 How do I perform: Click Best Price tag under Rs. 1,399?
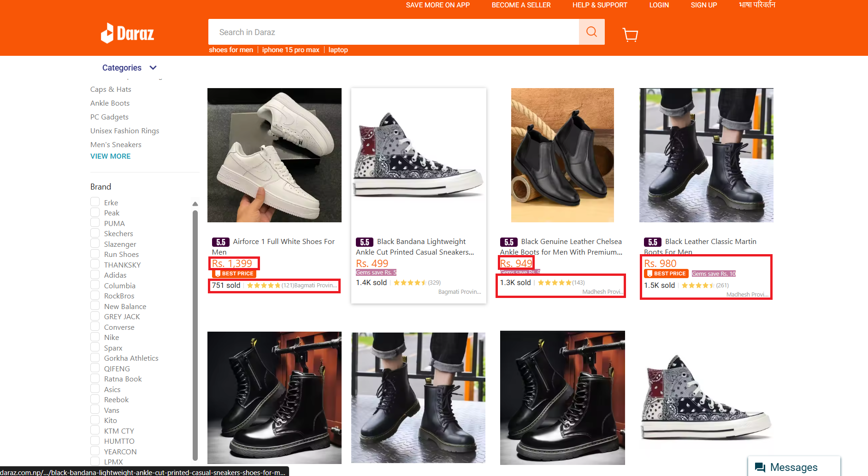coord(234,274)
